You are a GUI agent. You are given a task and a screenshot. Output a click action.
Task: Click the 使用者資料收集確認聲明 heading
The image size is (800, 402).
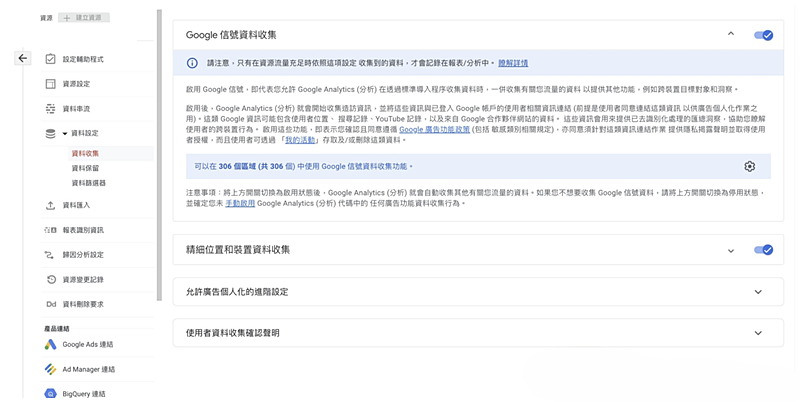click(x=232, y=333)
